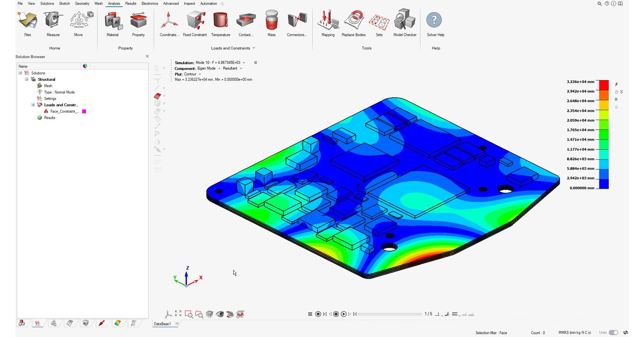Switch to the Results ribbon tab

(131, 3)
